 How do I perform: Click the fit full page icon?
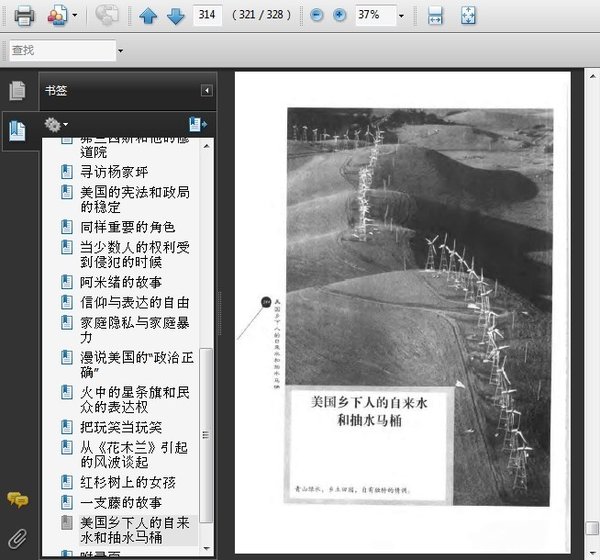[468, 15]
